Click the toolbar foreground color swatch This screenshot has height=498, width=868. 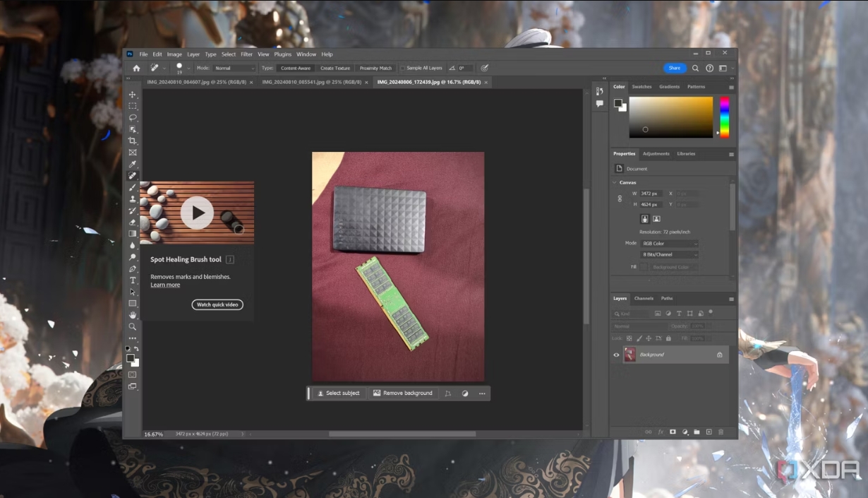[130, 358]
